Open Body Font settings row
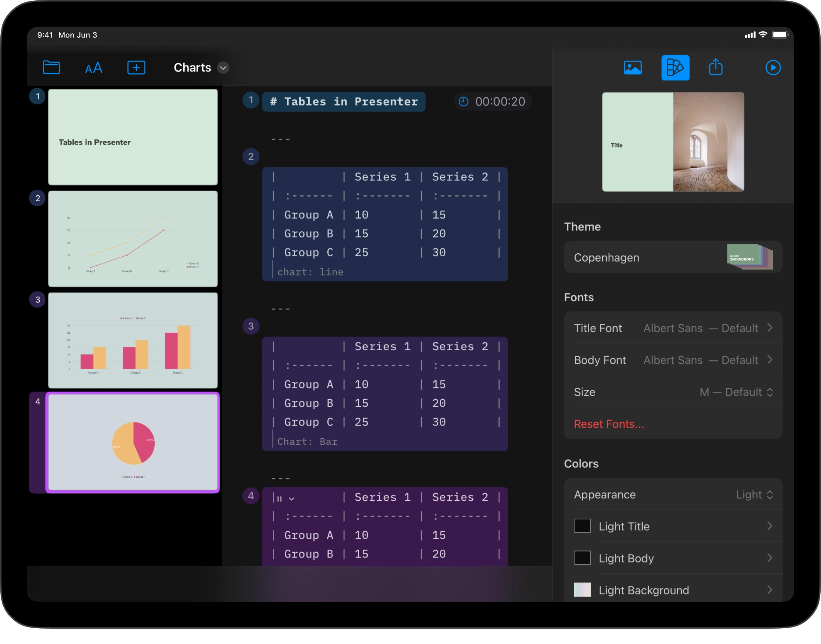The width and height of the screenshot is (821, 644). (x=673, y=360)
